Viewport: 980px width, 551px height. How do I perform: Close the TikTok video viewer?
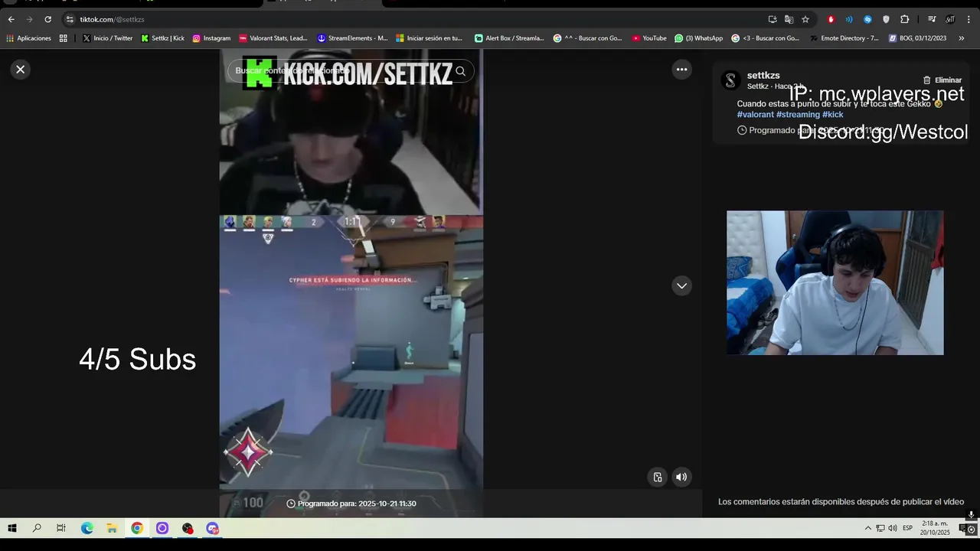[x=21, y=70]
